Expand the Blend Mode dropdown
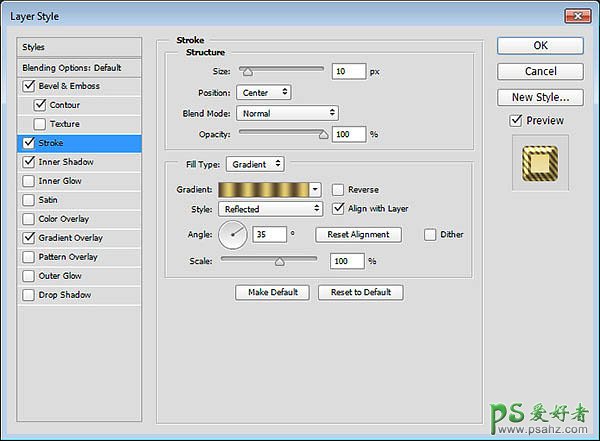600x441 pixels. click(x=287, y=113)
